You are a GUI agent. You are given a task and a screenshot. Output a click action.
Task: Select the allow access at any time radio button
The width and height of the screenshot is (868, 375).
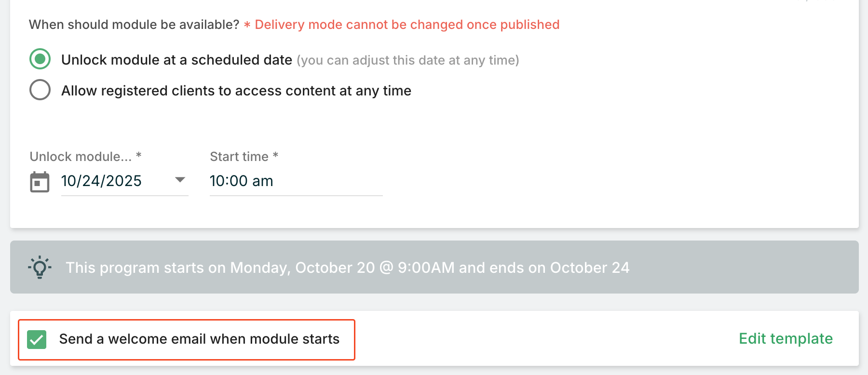coord(40,90)
